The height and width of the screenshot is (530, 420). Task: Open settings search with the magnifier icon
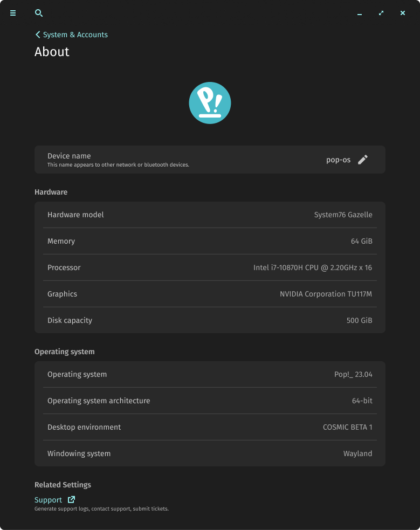point(38,13)
